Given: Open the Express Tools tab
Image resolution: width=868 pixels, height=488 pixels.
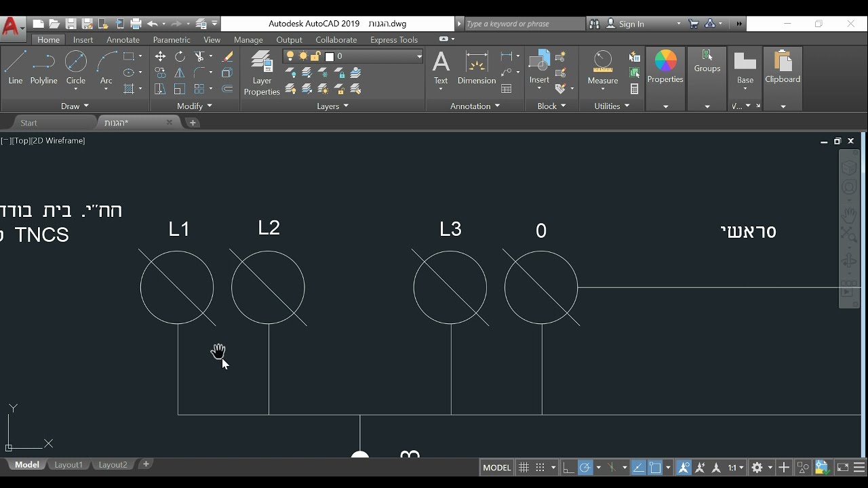Looking at the screenshot, I should pos(394,40).
